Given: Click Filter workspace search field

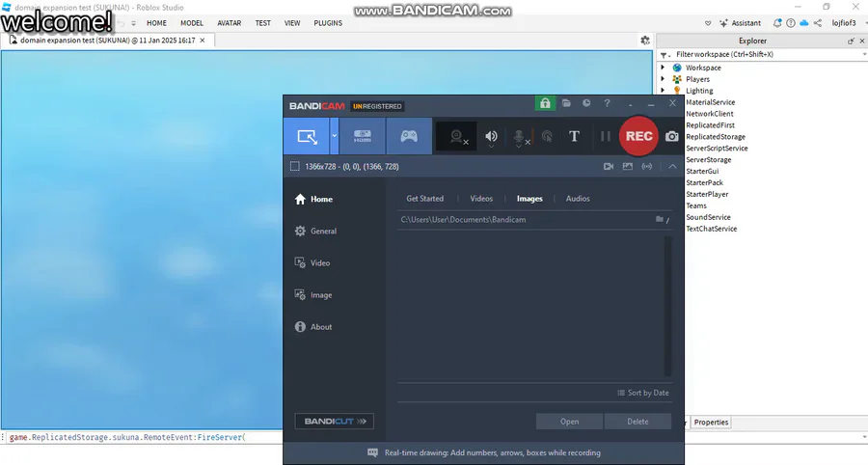Looking at the screenshot, I should (766, 54).
